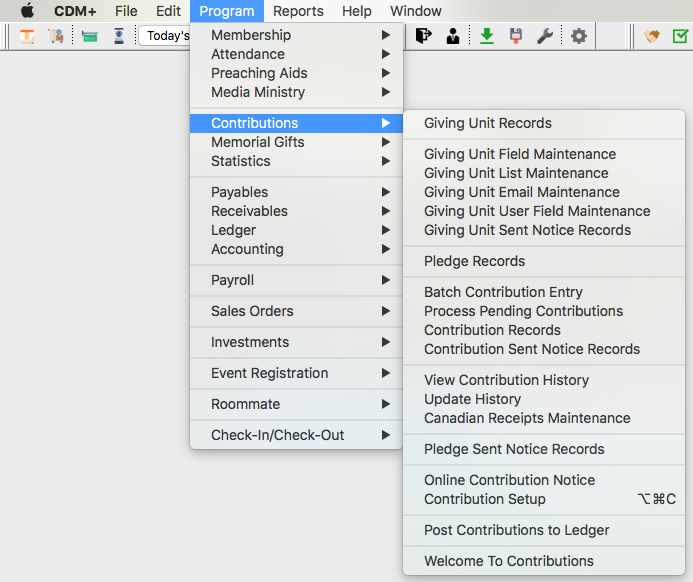Click the Today's date field in toolbar
Image resolution: width=693 pixels, height=582 pixels.
(165, 36)
